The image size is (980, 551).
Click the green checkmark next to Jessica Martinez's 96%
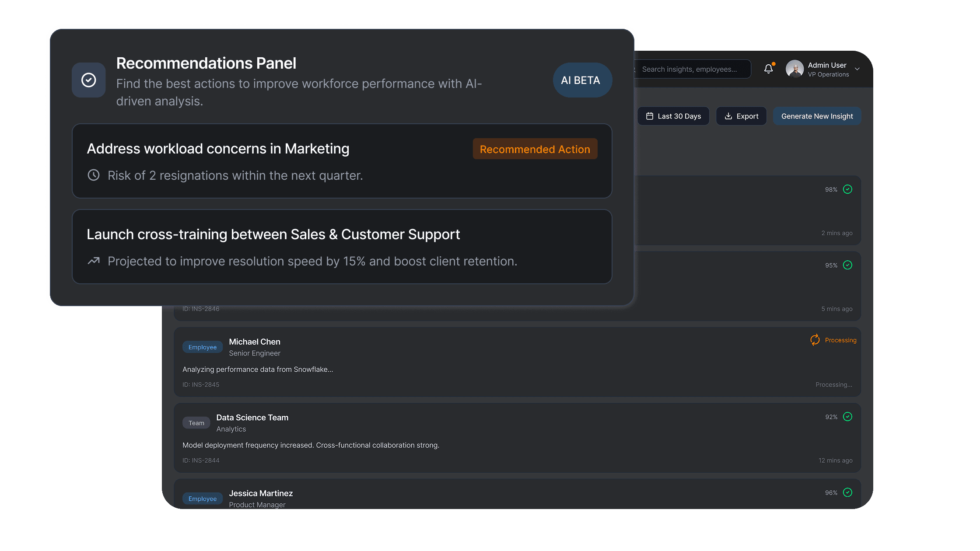847,492
